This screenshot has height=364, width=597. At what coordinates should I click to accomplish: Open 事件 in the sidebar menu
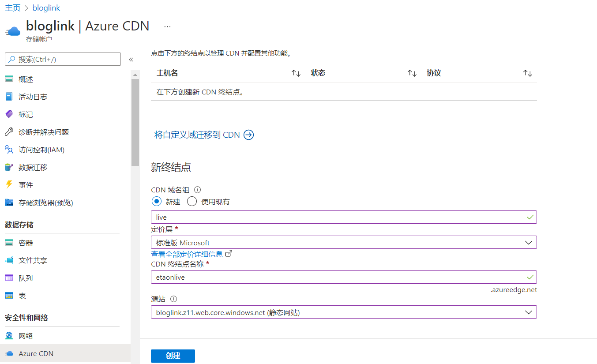[x=26, y=185]
